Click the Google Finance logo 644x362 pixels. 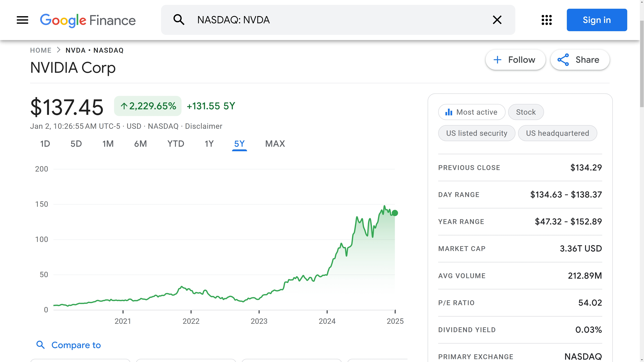pyautogui.click(x=88, y=20)
